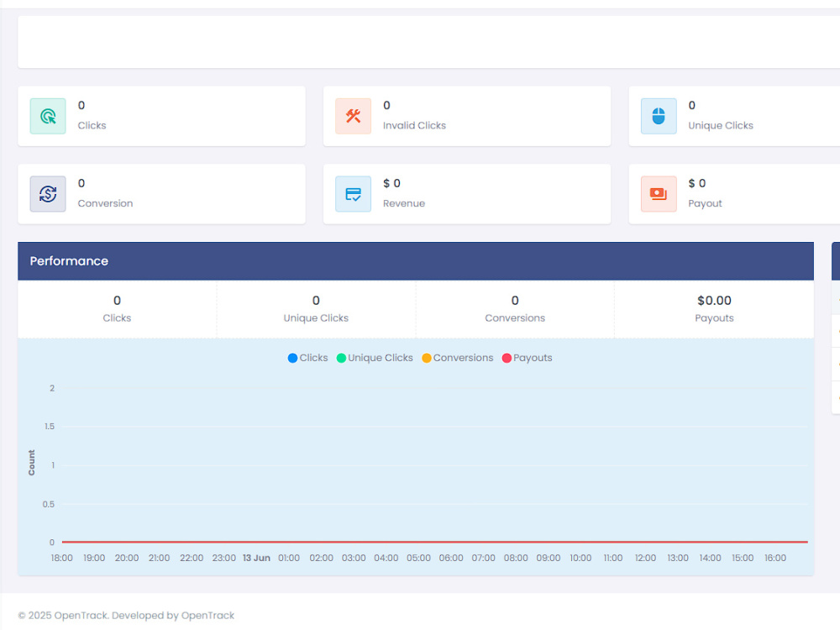Click the Unique Clicks mouse icon
This screenshot has height=630, width=840.
(659, 116)
